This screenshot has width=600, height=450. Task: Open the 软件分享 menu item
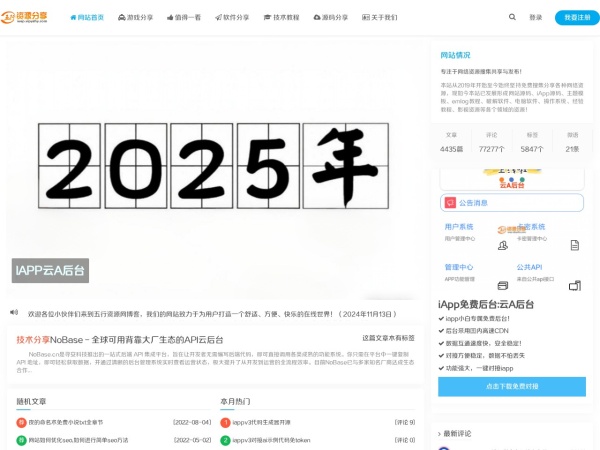pos(232,18)
